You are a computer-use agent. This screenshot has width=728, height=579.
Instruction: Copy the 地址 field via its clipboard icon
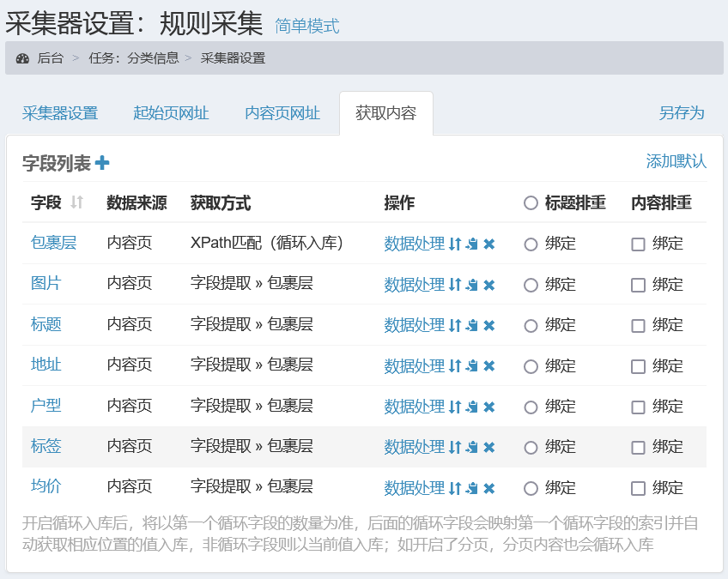[x=471, y=365]
